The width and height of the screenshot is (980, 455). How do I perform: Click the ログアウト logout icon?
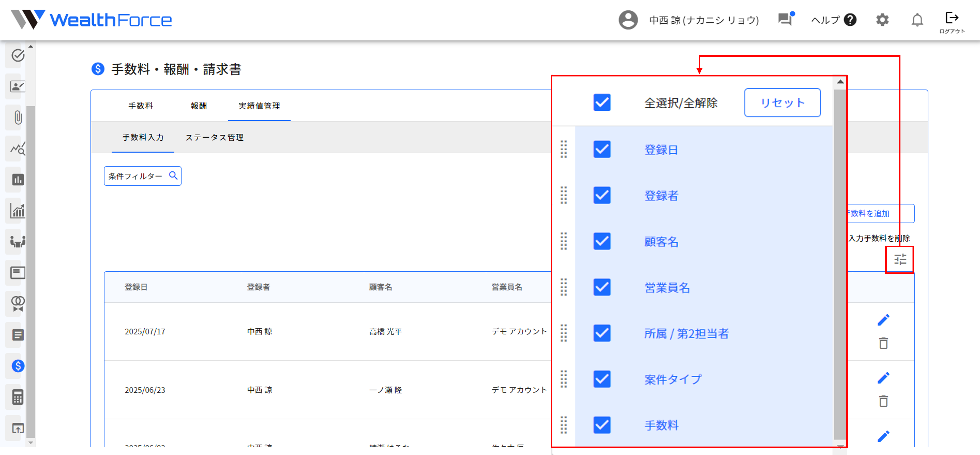(951, 22)
